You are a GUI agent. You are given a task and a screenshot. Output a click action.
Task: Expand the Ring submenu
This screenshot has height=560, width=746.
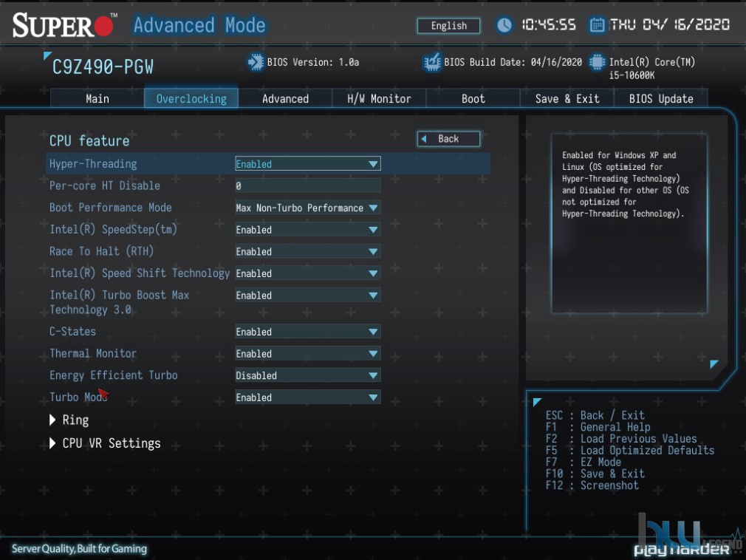point(69,420)
